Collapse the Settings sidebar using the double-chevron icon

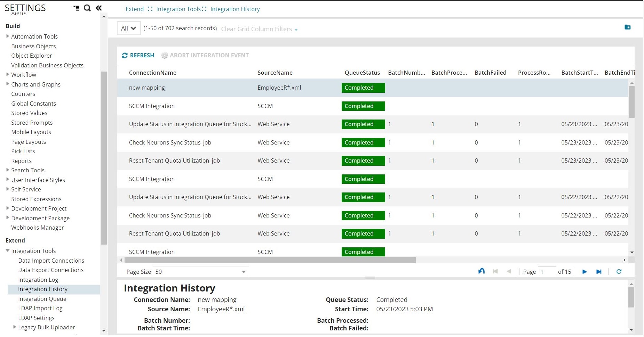[x=98, y=8]
